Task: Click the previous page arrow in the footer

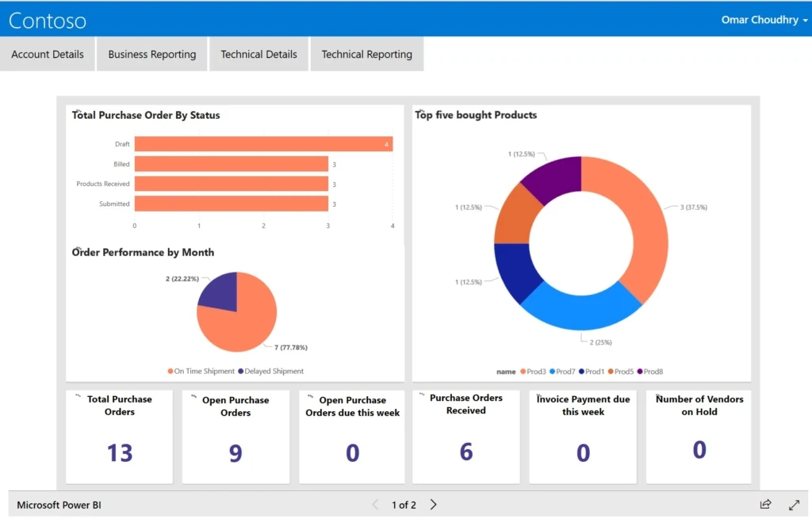Action: point(374,505)
